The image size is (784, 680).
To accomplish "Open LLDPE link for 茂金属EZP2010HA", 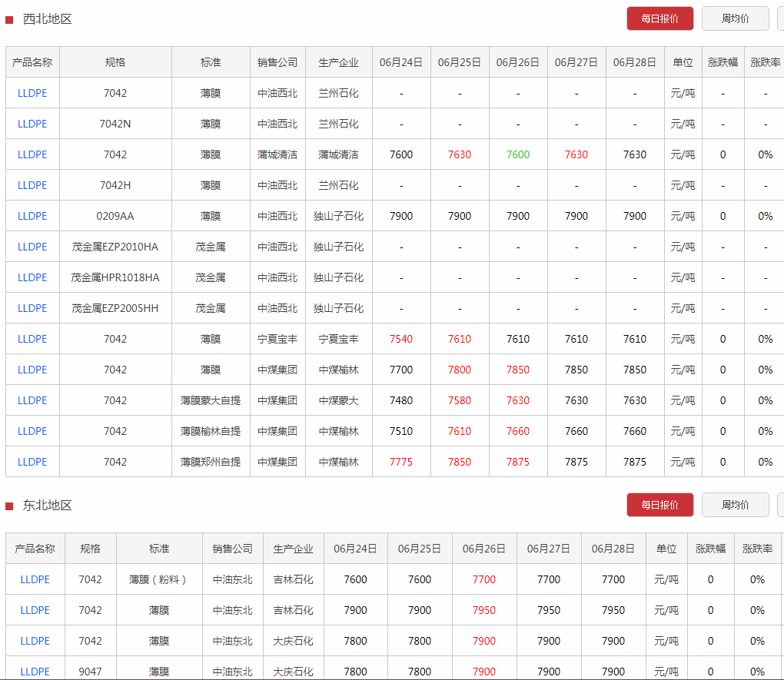I will pyautogui.click(x=32, y=247).
